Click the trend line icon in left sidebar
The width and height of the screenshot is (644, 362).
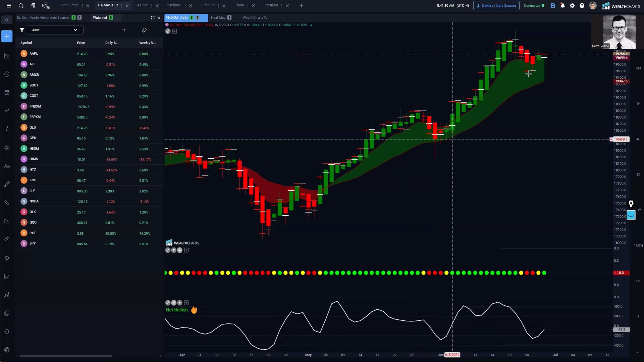click(7, 111)
